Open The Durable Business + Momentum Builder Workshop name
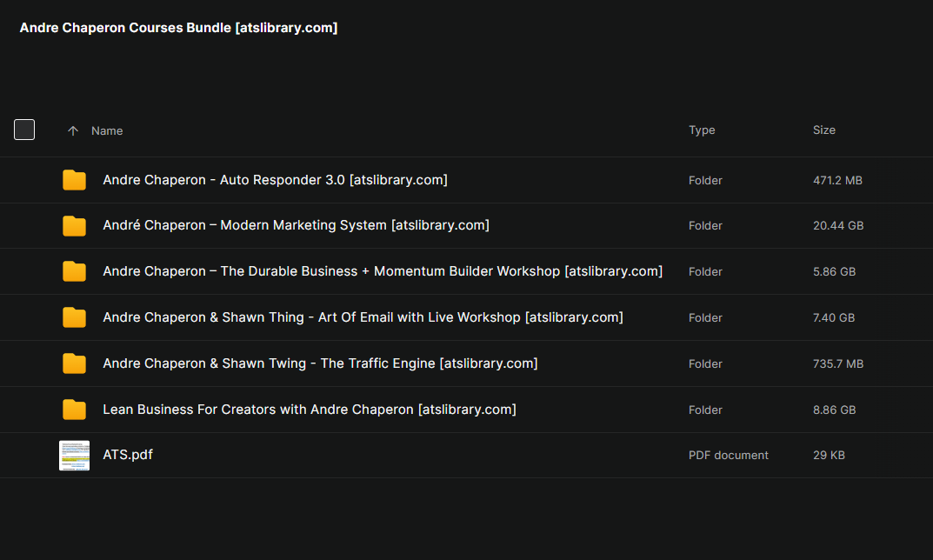This screenshot has height=560, width=933. (x=383, y=270)
